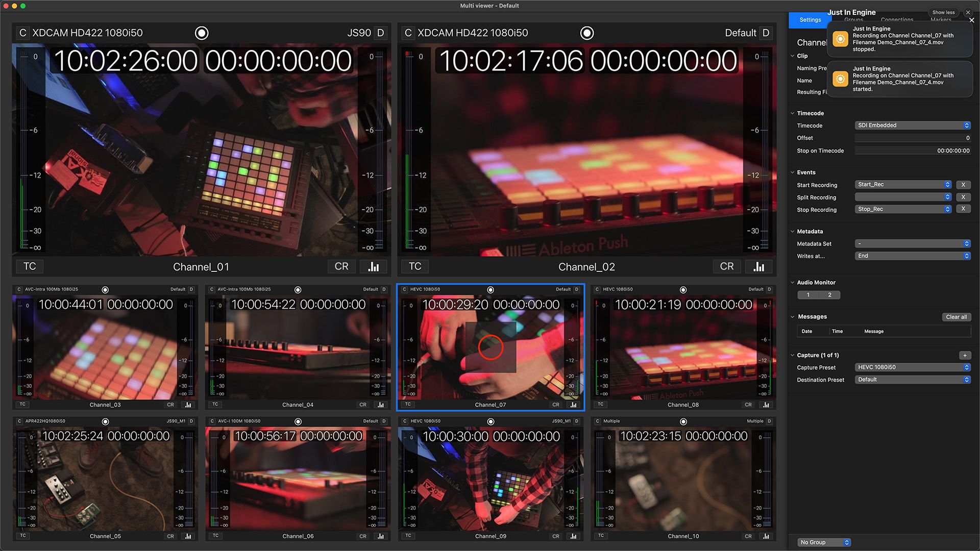The width and height of the screenshot is (980, 551).
Task: Click the record icon on Channel_01
Action: click(202, 33)
